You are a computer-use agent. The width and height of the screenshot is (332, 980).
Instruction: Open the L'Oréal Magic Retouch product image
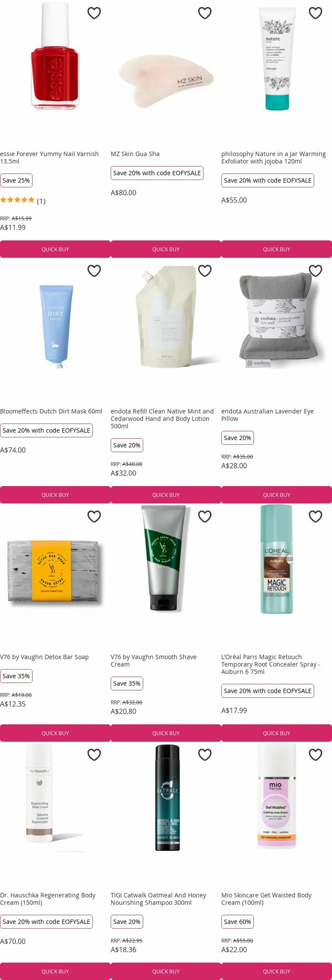277,559
